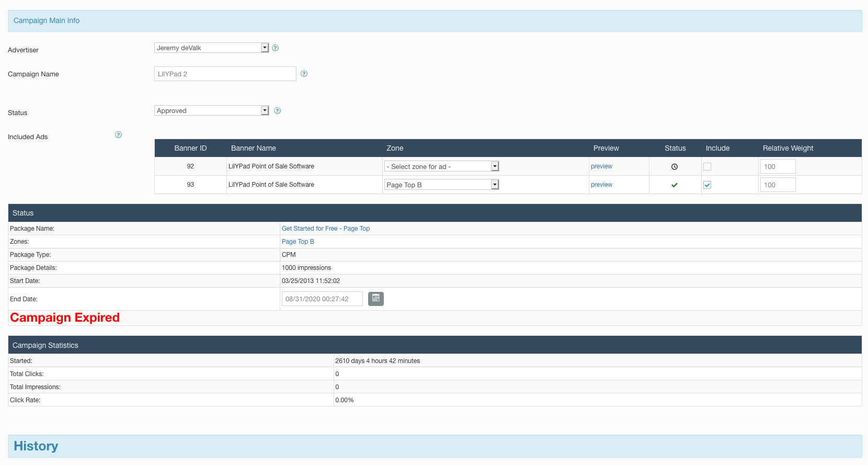
Task: Click help icon beside Campaign Name field
Action: pos(304,74)
